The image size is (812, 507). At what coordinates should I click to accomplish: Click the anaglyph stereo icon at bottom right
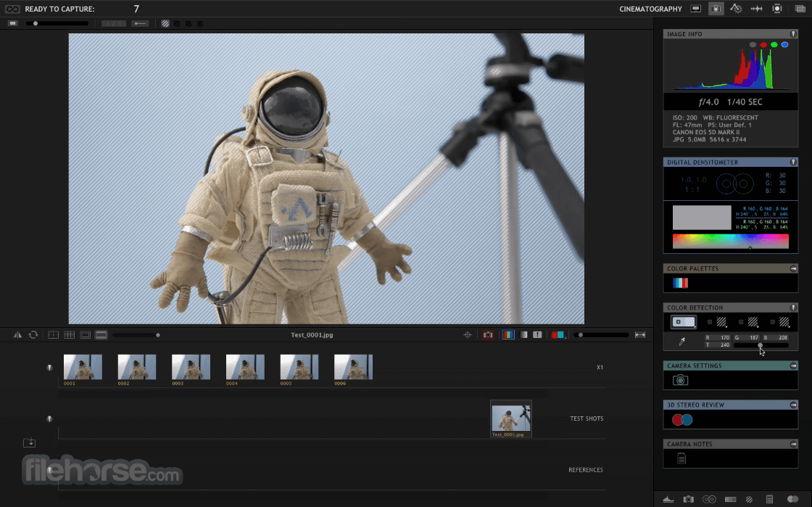794,499
